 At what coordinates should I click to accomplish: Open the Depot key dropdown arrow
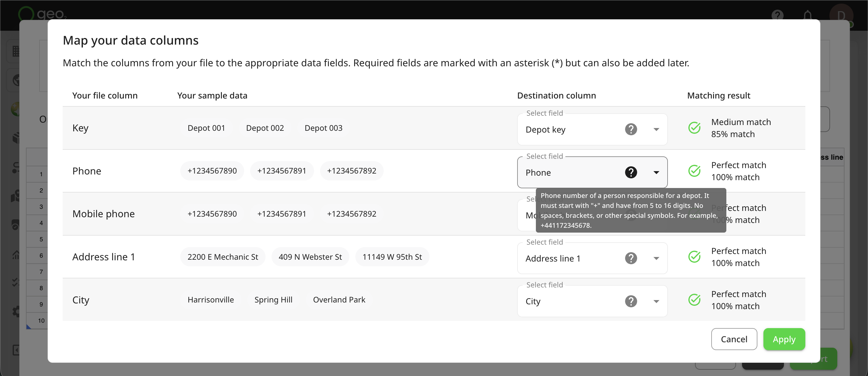tap(656, 129)
